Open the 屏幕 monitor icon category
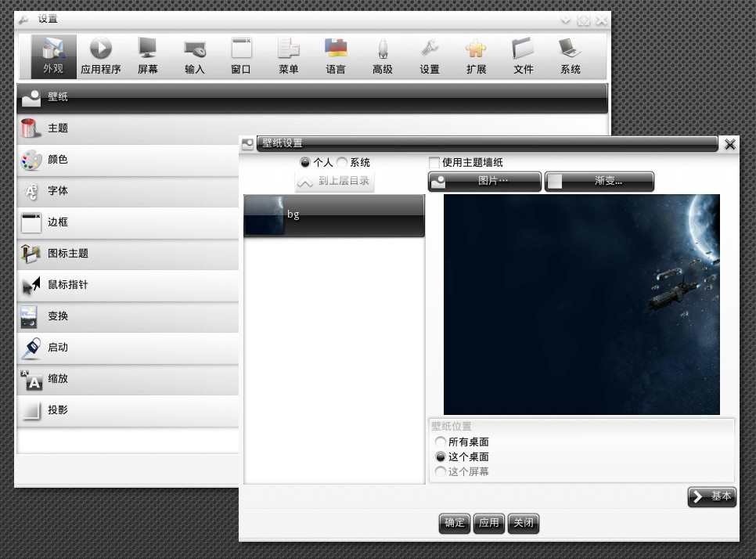Image resolution: width=756 pixels, height=559 pixels. [x=148, y=56]
